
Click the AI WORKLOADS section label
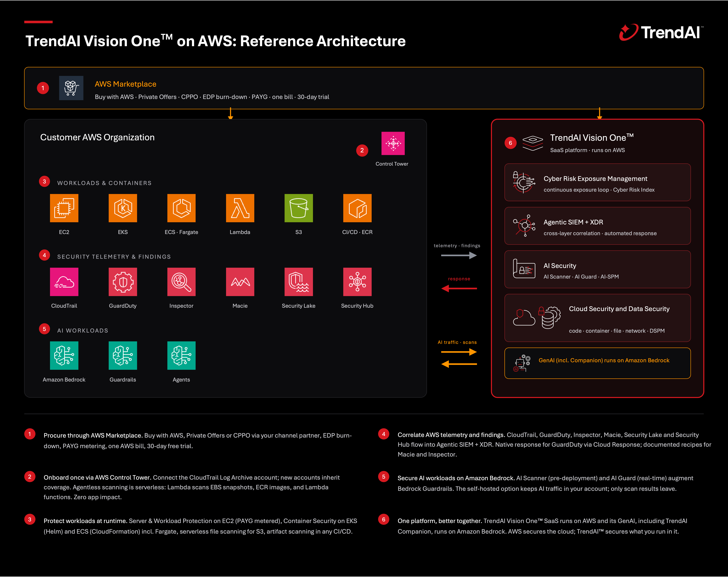tap(83, 330)
